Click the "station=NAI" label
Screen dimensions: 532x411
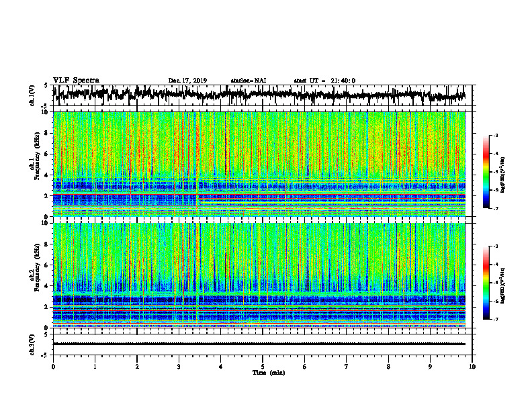coord(249,81)
